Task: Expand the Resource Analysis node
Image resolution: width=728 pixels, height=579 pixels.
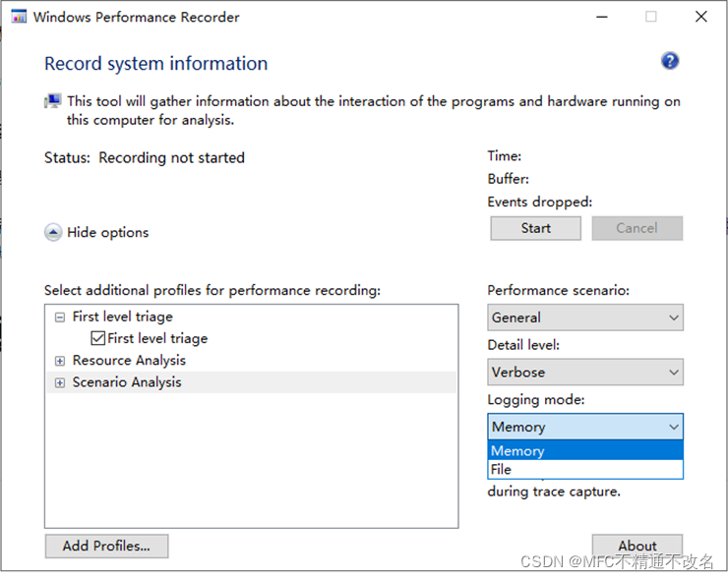Action: point(60,361)
